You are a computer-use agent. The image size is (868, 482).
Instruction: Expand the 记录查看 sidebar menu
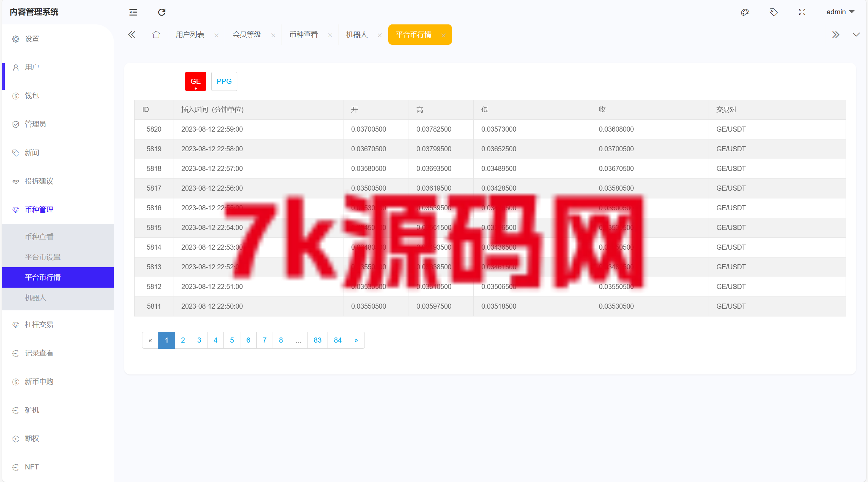[x=58, y=353]
